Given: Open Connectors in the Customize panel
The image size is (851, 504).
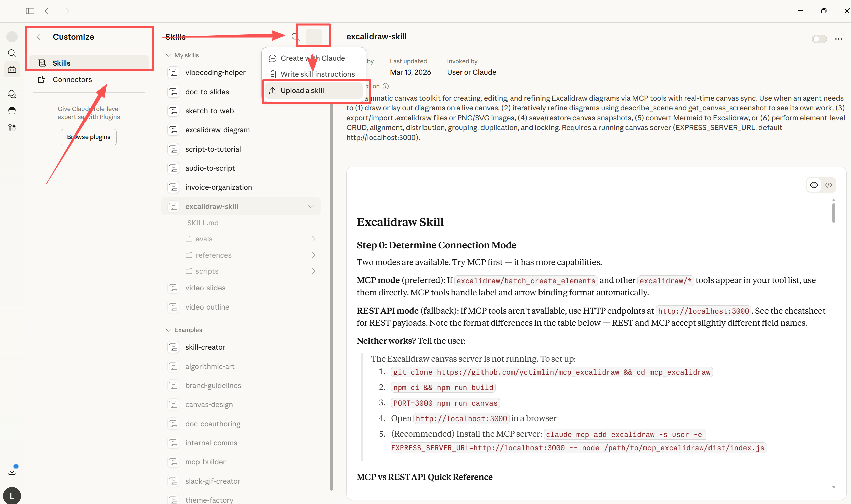Looking at the screenshot, I should point(72,79).
